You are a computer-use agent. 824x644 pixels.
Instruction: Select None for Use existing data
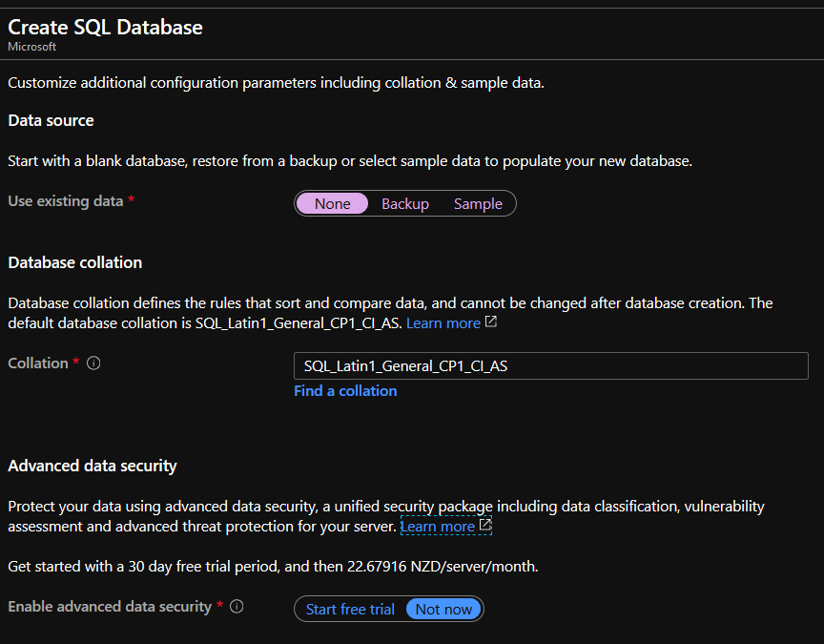click(332, 203)
